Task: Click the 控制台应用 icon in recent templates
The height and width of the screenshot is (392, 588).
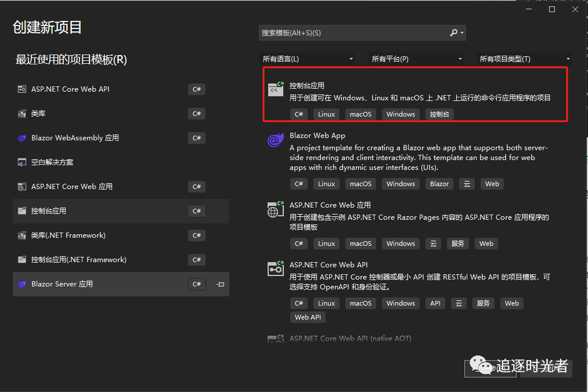Action: 22,211
